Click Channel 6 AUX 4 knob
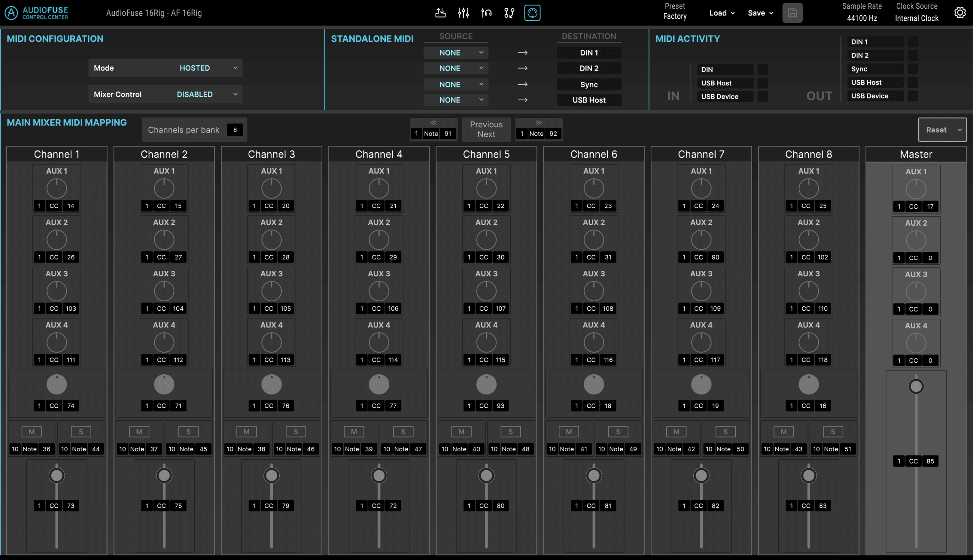The image size is (973, 560). tap(594, 342)
